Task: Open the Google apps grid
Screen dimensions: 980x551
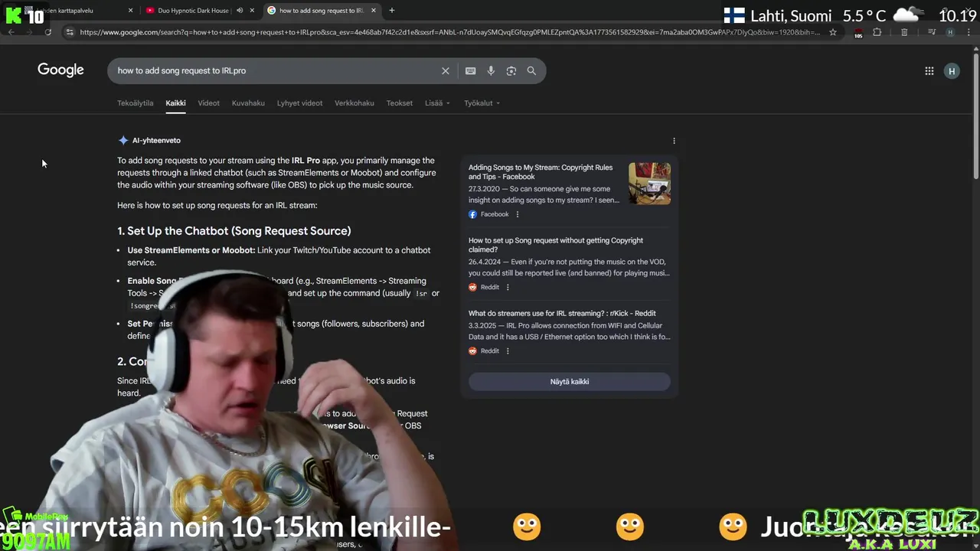Action: 929,71
